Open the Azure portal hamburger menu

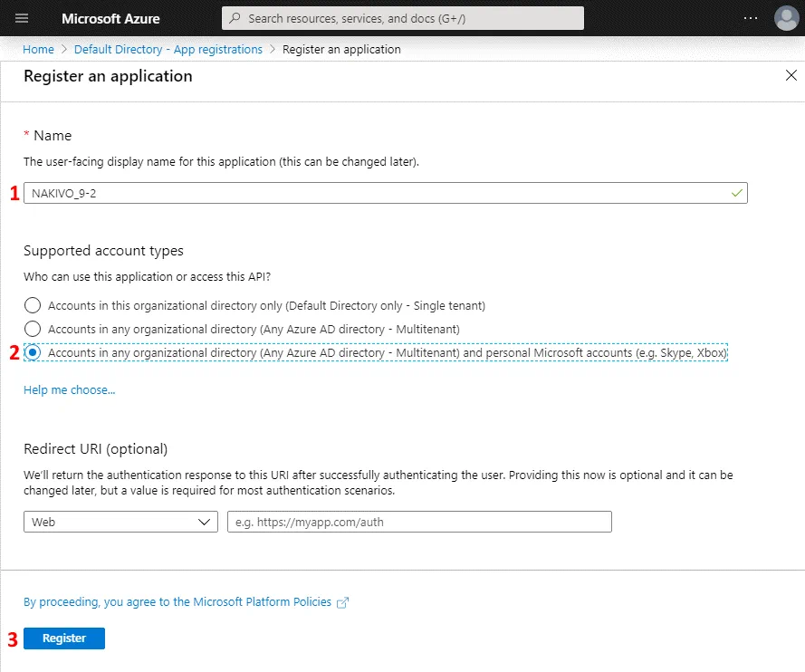tap(22, 18)
